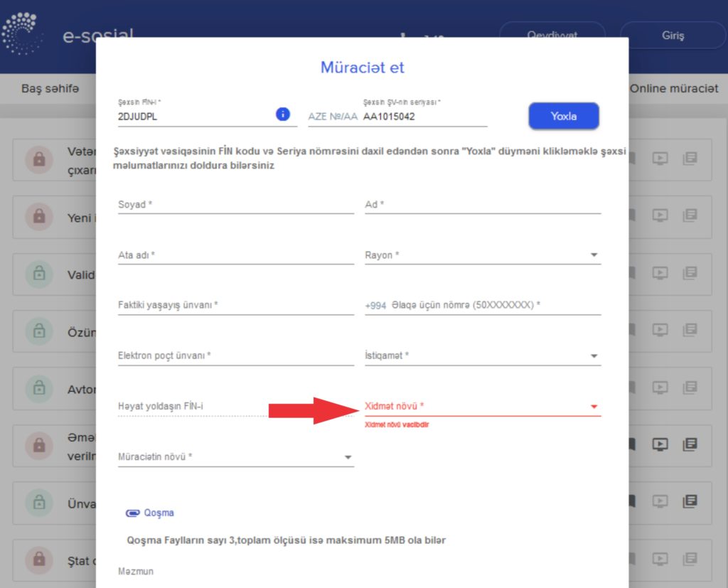
Task: Click the video icon in the Əmək row
Action: [x=660, y=444]
